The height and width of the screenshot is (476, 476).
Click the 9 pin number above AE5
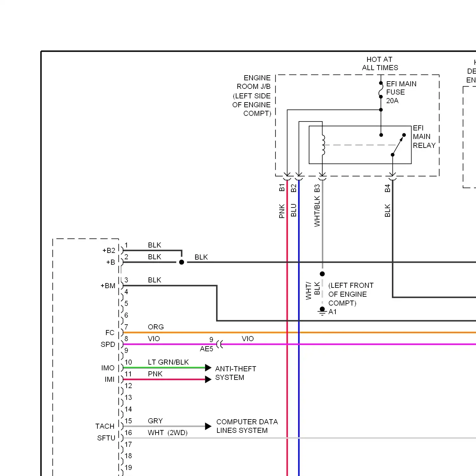click(x=211, y=340)
